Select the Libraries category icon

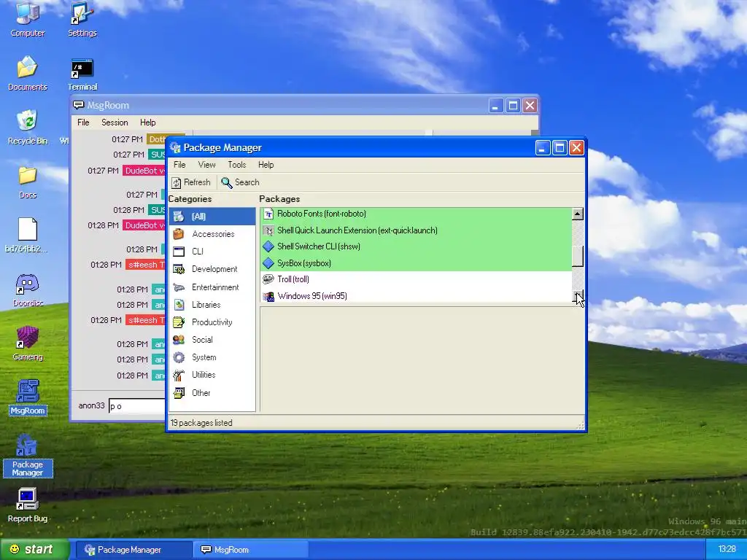pos(179,305)
